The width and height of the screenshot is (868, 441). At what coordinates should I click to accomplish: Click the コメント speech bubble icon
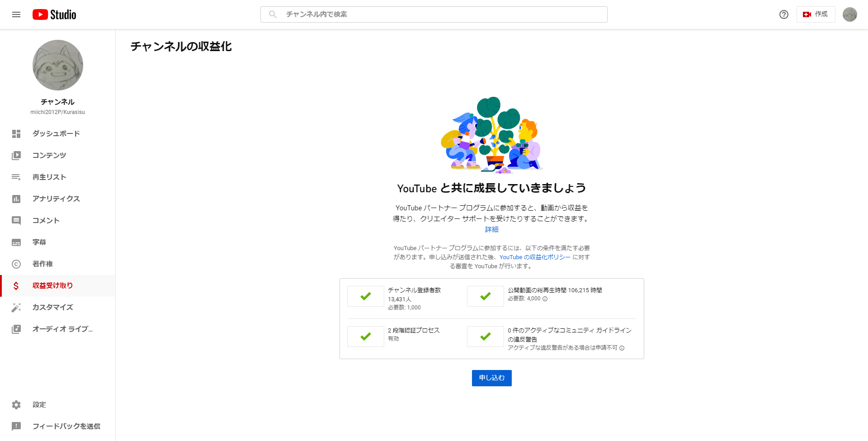(16, 221)
